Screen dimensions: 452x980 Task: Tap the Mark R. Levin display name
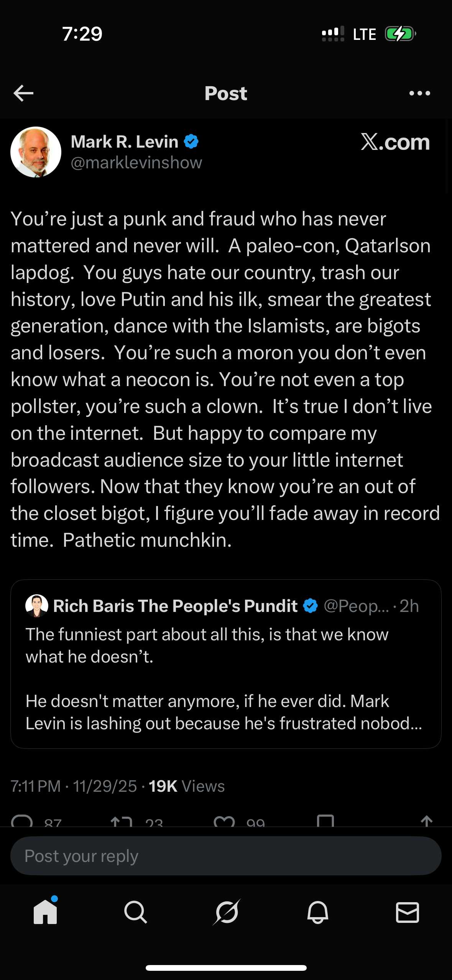[x=125, y=142]
